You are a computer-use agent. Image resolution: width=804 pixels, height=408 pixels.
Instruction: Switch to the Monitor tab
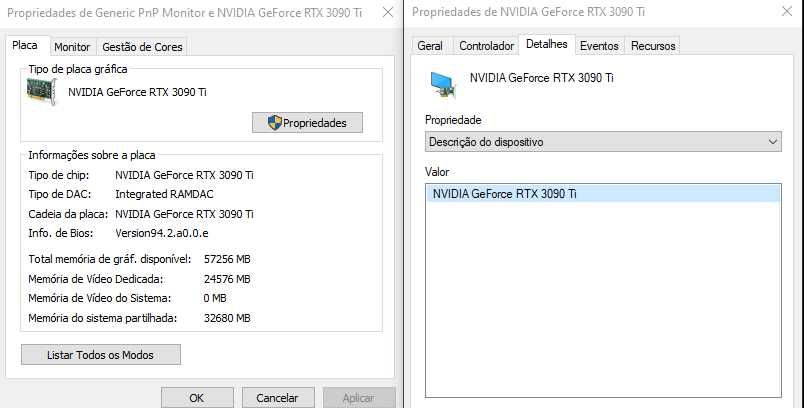click(72, 47)
